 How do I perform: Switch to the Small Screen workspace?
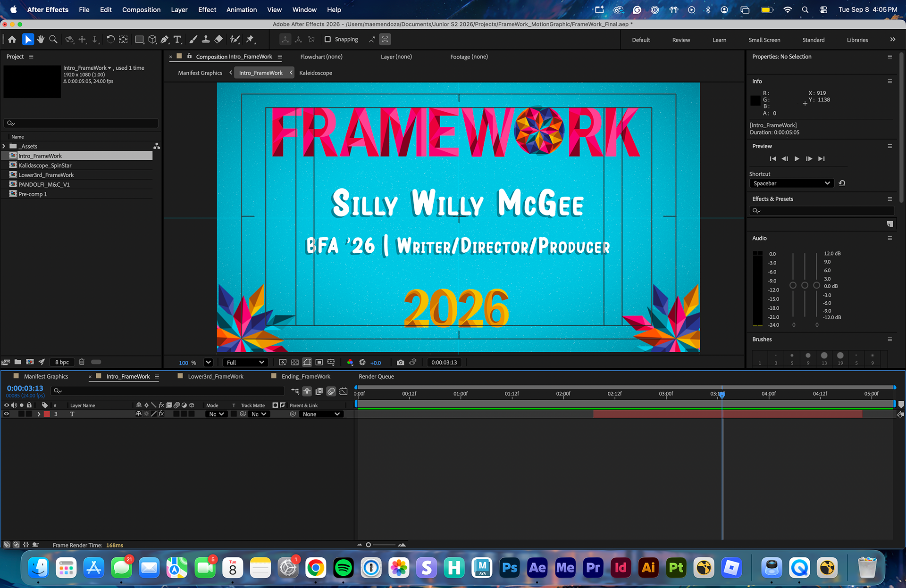point(764,40)
